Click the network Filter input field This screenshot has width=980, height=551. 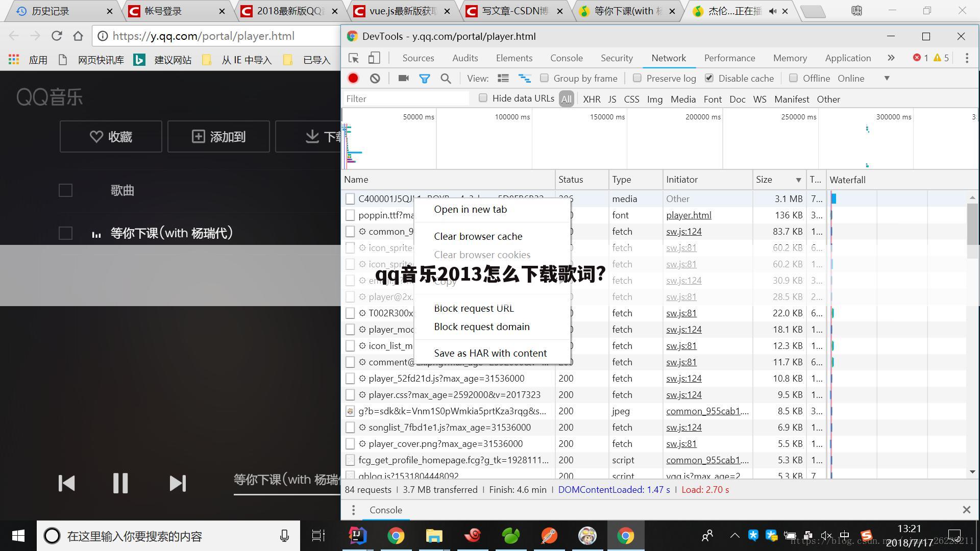point(406,99)
